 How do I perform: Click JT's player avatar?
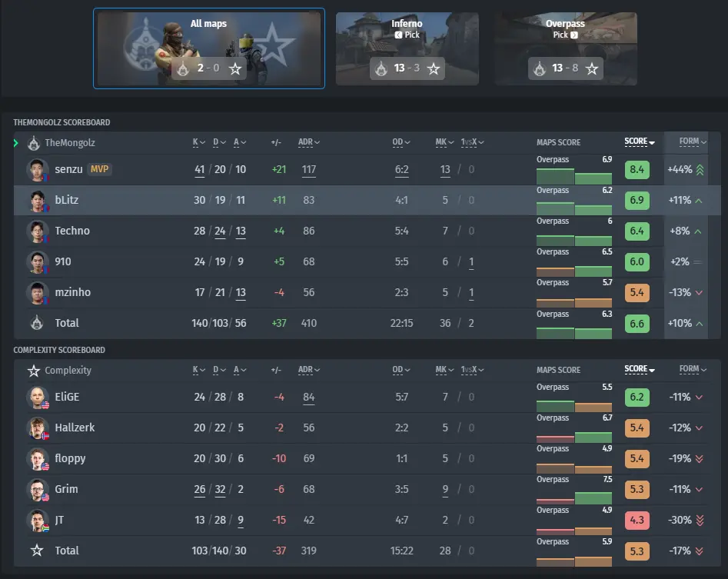(37, 520)
